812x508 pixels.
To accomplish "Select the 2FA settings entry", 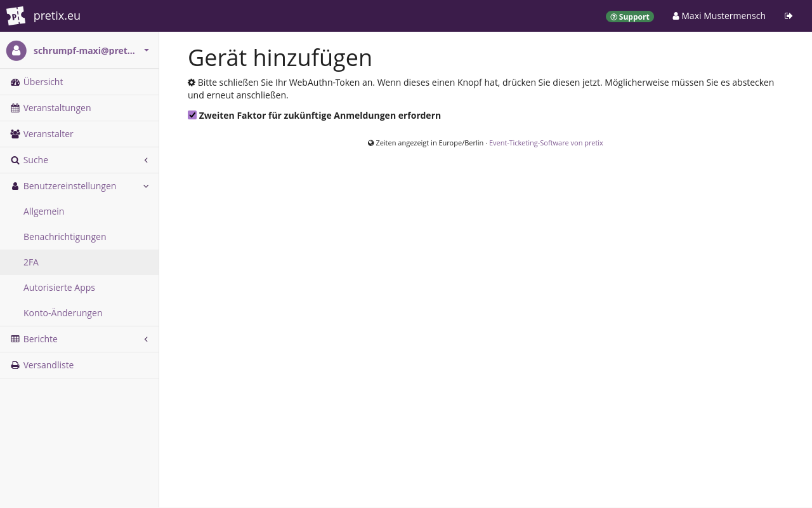I will 79,262.
